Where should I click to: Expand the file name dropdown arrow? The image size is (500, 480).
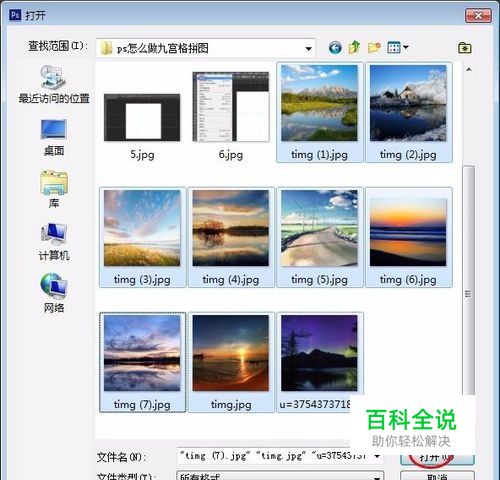[x=377, y=456]
